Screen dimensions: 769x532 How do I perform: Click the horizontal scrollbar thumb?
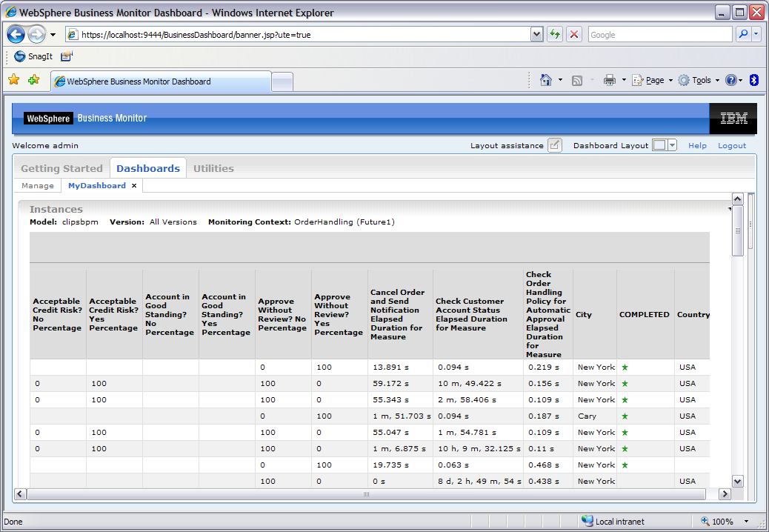coord(366,493)
